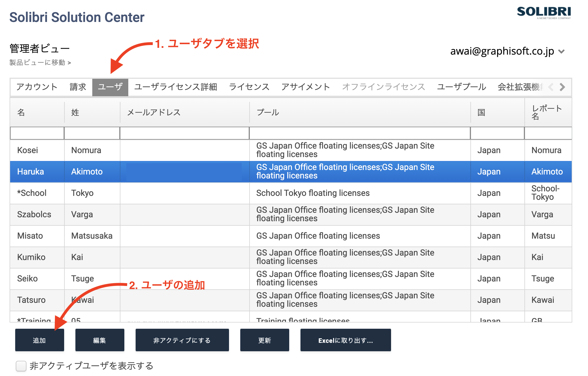
Task: Select the Kosei row
Action: point(291,150)
